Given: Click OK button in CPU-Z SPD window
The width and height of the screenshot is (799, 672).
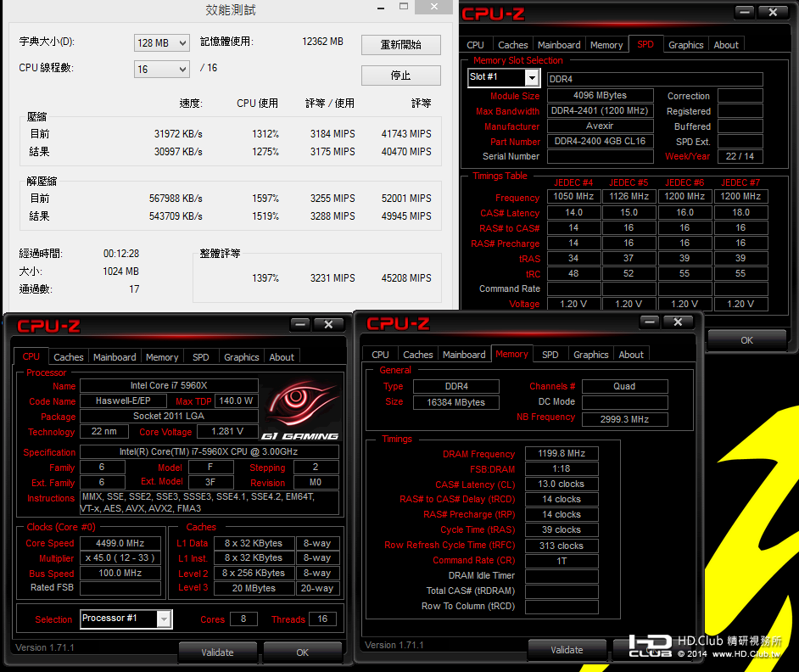Looking at the screenshot, I should (746, 340).
